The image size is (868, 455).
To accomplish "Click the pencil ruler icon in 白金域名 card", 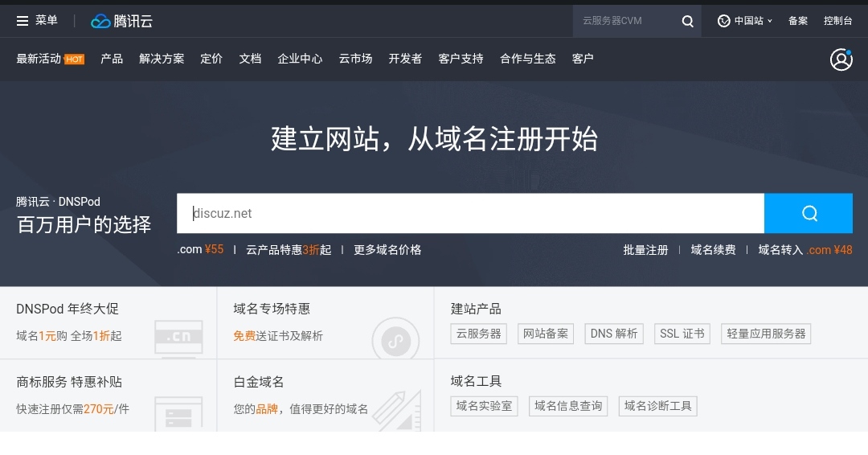I will [x=397, y=412].
